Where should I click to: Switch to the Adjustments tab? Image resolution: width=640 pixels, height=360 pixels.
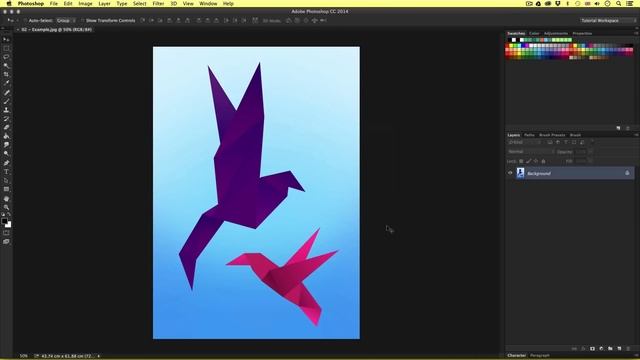click(556, 33)
